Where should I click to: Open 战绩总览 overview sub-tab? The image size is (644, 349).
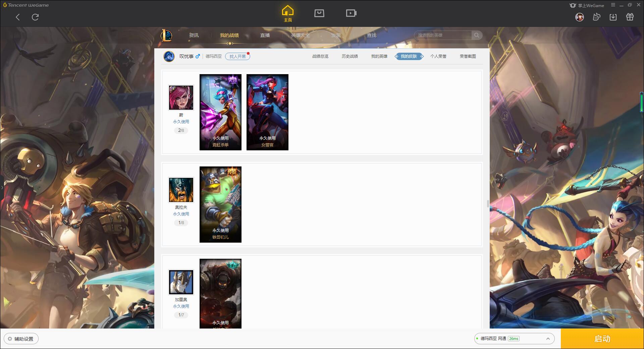320,56
